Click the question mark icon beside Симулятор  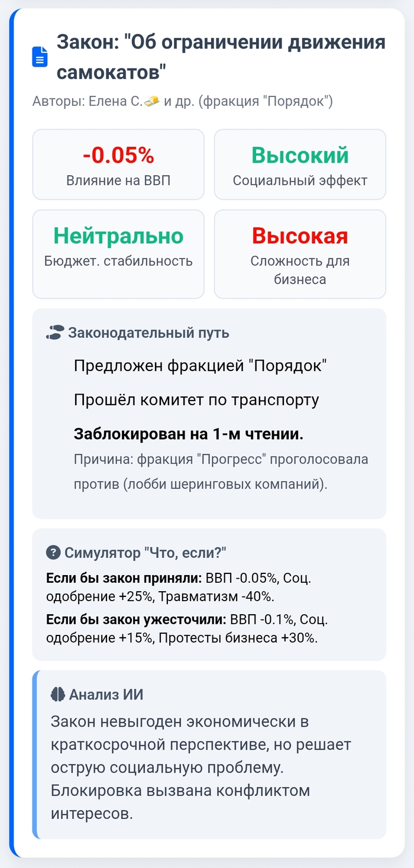[53, 553]
